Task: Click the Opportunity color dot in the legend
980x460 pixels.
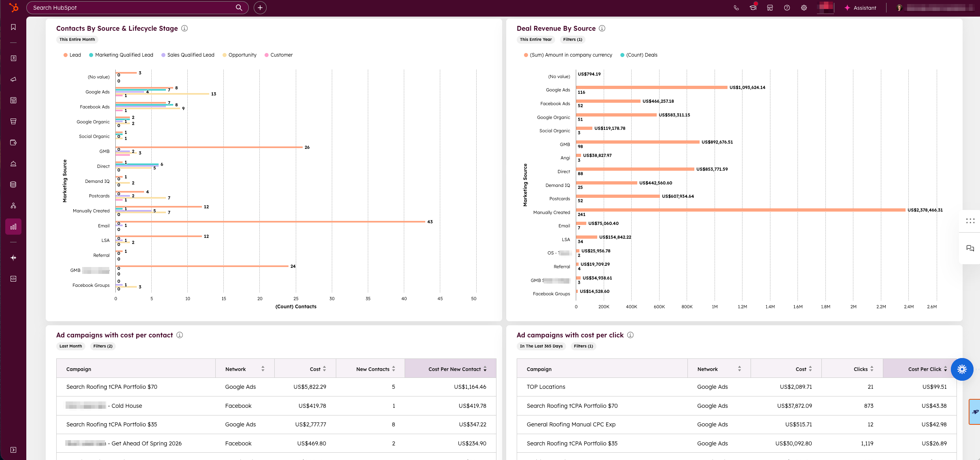Action: pos(225,55)
